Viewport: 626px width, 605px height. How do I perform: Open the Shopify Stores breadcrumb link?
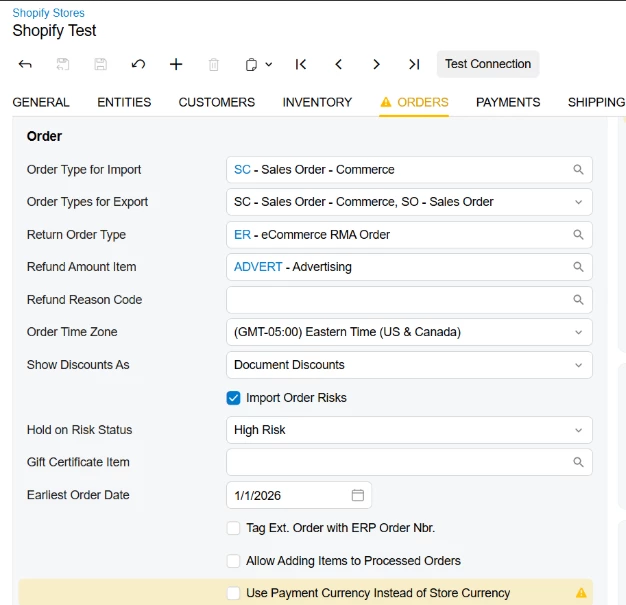coord(48,13)
